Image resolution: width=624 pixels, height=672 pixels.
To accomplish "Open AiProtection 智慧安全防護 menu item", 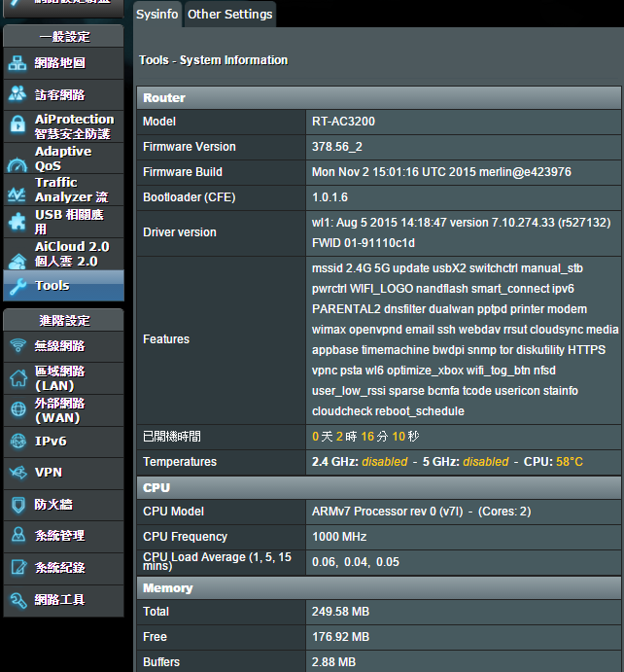I will 64,126.
